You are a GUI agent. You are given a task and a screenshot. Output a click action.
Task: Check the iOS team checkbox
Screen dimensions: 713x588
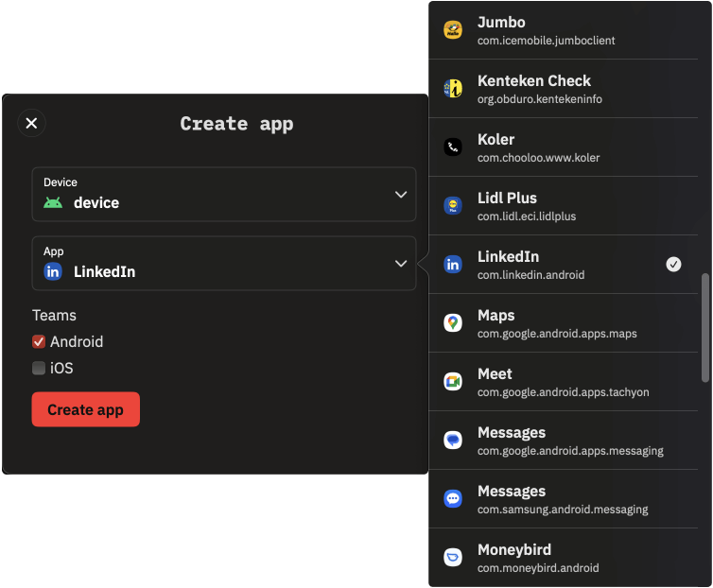pos(39,368)
